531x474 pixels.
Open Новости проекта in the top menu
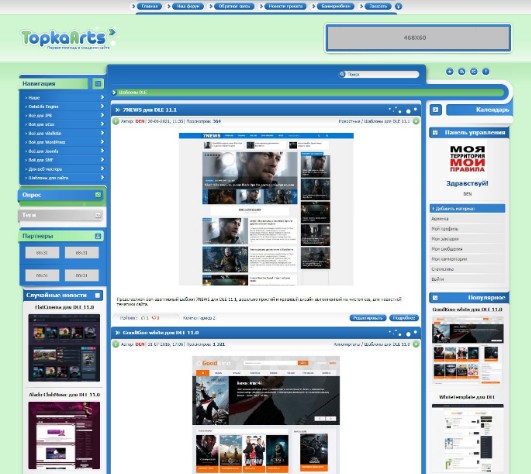(285, 6)
